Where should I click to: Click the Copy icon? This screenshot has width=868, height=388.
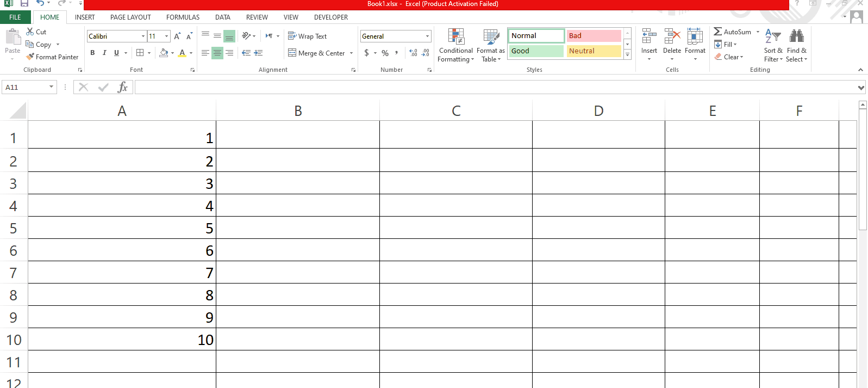point(30,44)
